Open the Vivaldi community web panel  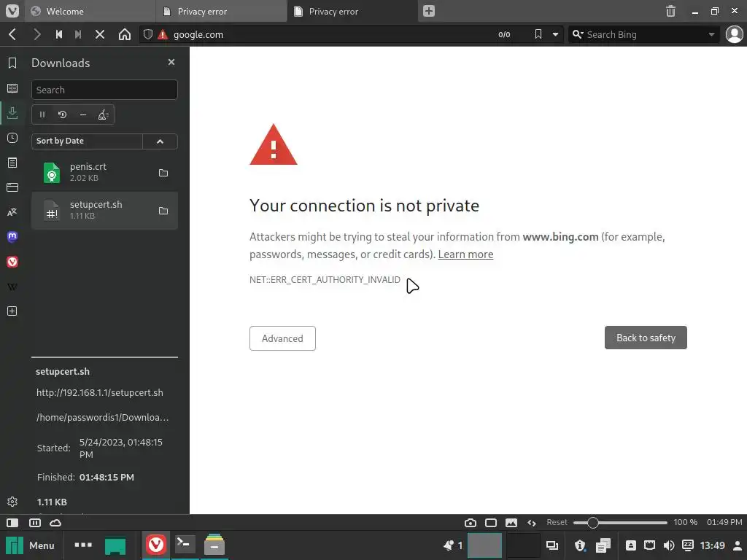click(x=12, y=262)
